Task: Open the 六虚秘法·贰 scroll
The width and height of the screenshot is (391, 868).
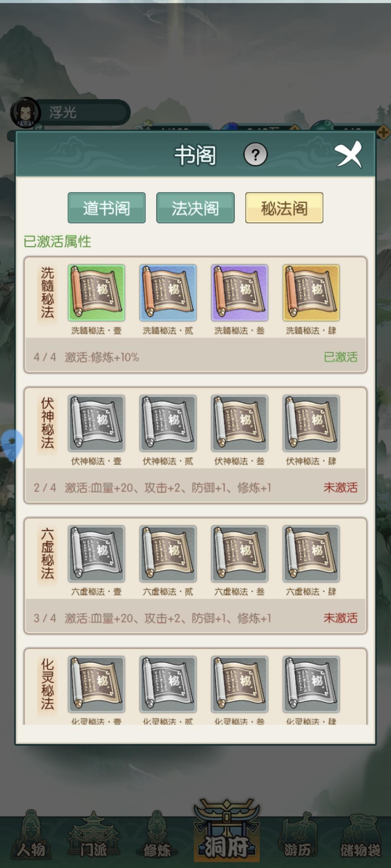Action: 168,554
